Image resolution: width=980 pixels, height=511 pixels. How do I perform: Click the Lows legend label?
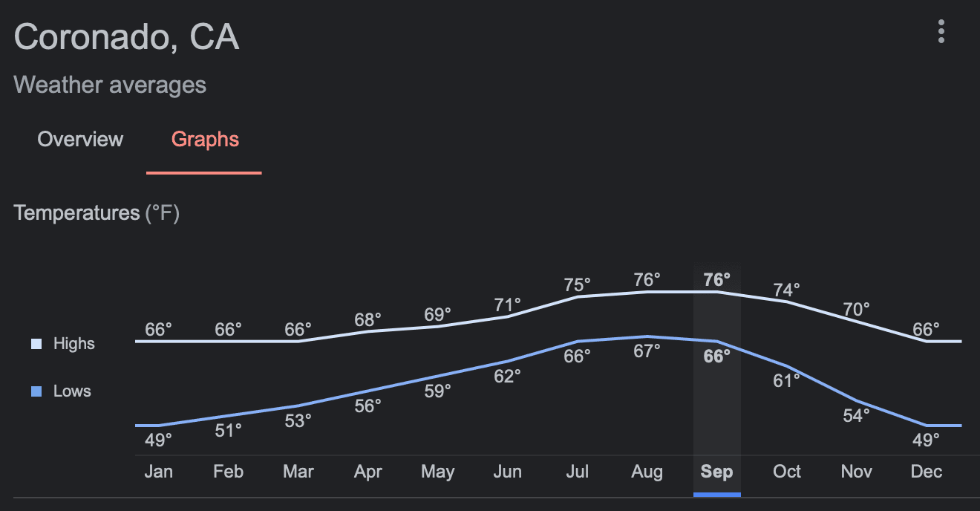tap(72, 391)
